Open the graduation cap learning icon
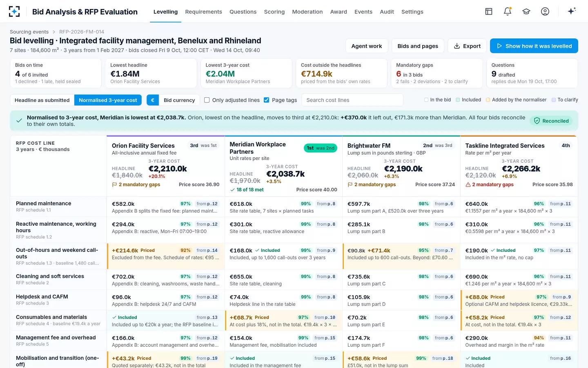This screenshot has width=588, height=368. [526, 11]
